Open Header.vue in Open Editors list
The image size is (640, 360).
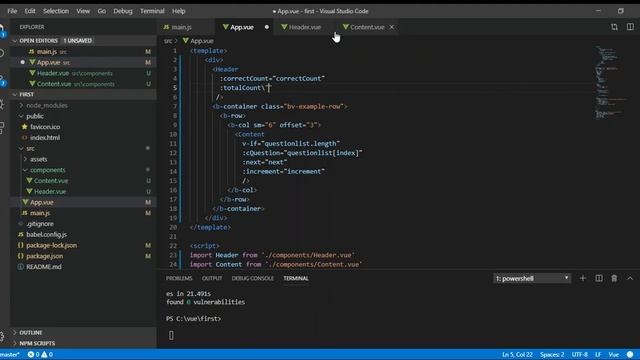click(84, 73)
